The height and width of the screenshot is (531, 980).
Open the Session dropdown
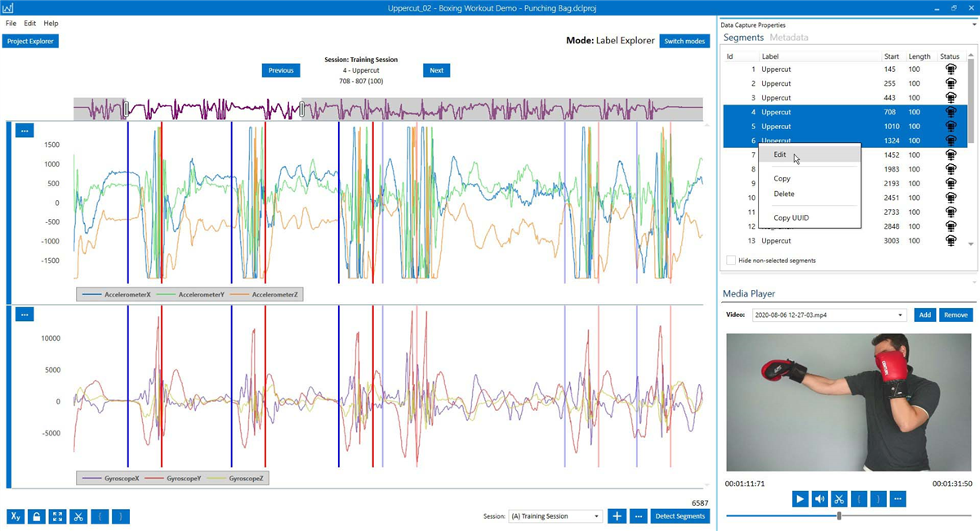pos(555,516)
